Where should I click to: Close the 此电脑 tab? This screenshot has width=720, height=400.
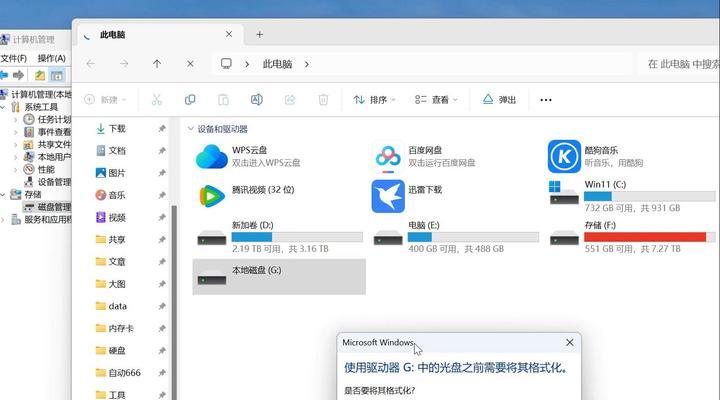(229, 34)
